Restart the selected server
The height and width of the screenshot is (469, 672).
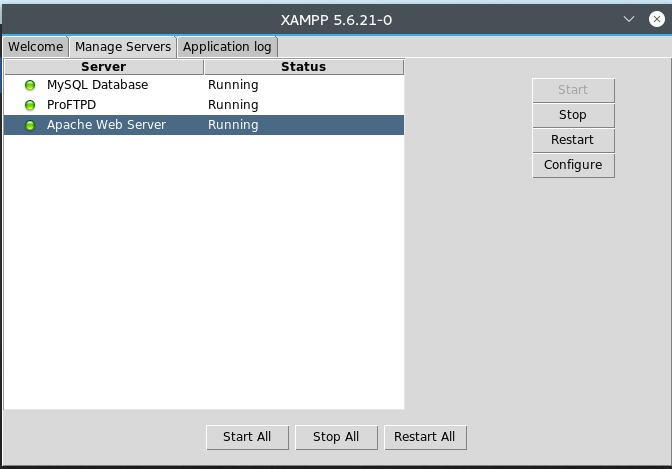click(x=573, y=140)
